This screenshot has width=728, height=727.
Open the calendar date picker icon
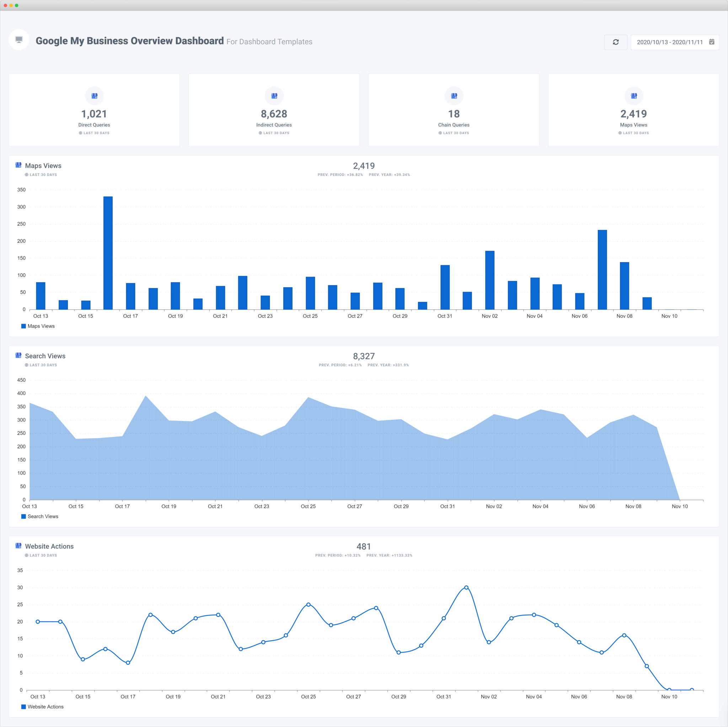click(x=711, y=42)
